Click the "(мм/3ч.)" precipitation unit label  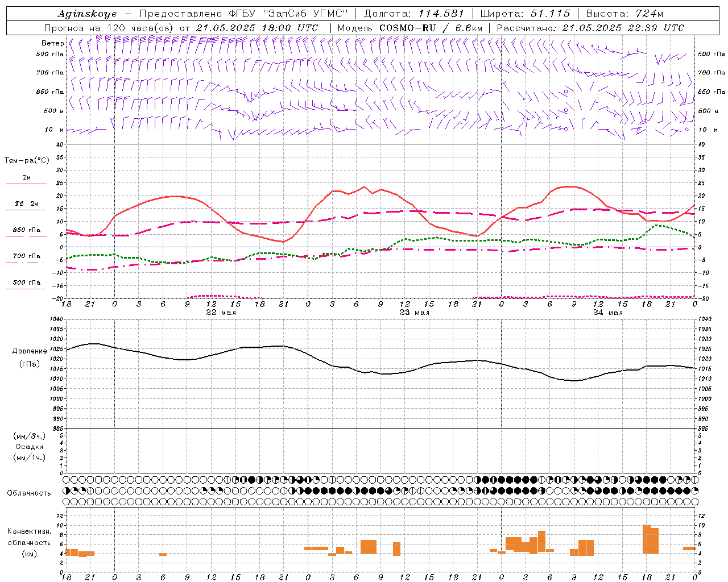(30, 436)
